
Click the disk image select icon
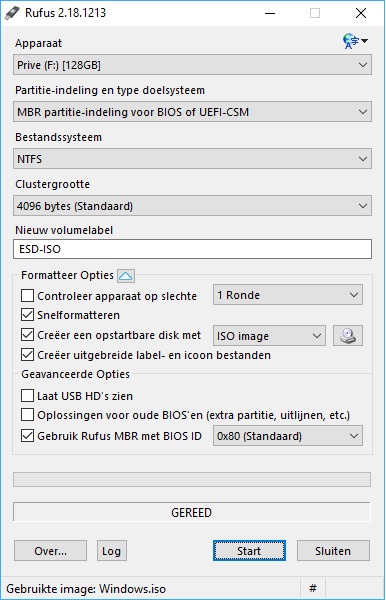point(348,336)
